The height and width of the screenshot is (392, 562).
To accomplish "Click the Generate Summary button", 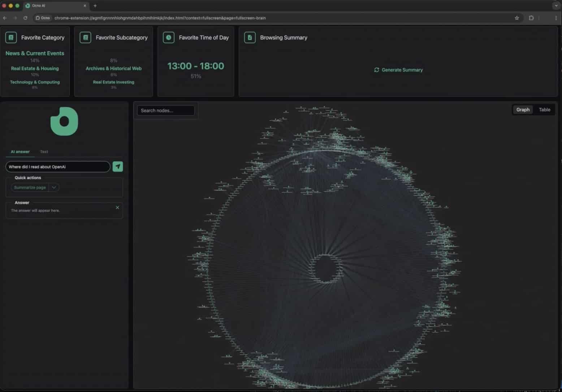I will pos(398,70).
